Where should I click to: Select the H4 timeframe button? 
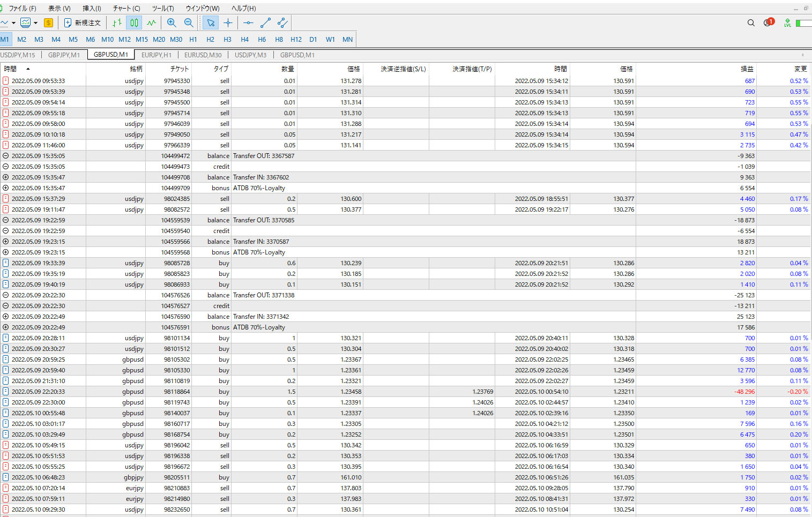click(244, 39)
